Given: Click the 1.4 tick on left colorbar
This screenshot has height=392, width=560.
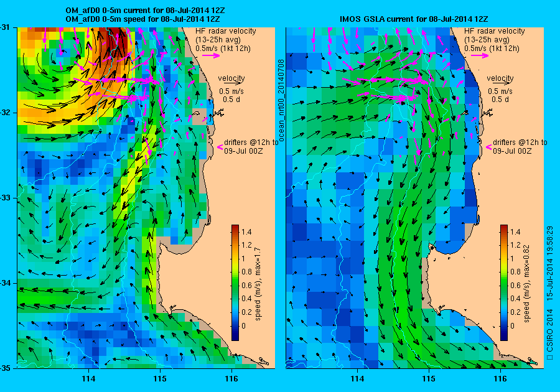Looking at the screenshot, I should pyautogui.click(x=246, y=231).
